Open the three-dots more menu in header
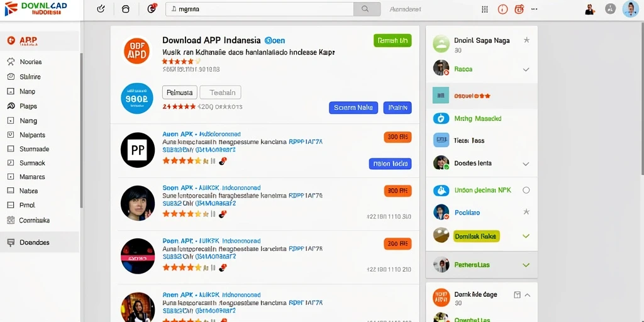This screenshot has height=322, width=644. coord(534,9)
